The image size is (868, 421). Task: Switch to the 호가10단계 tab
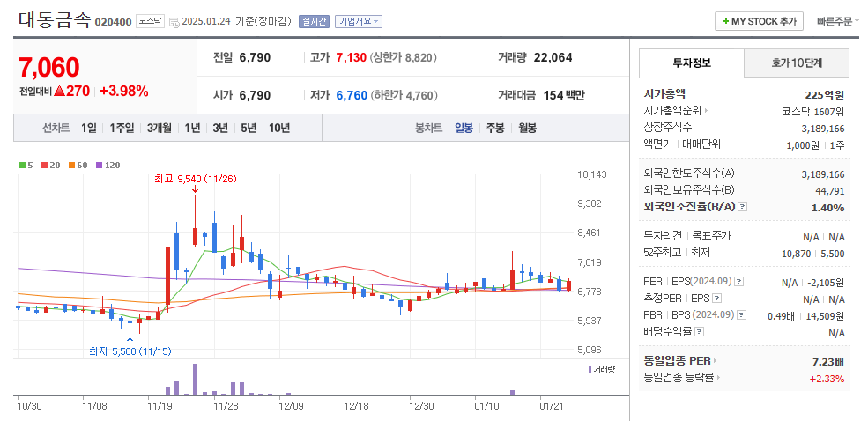tap(797, 63)
